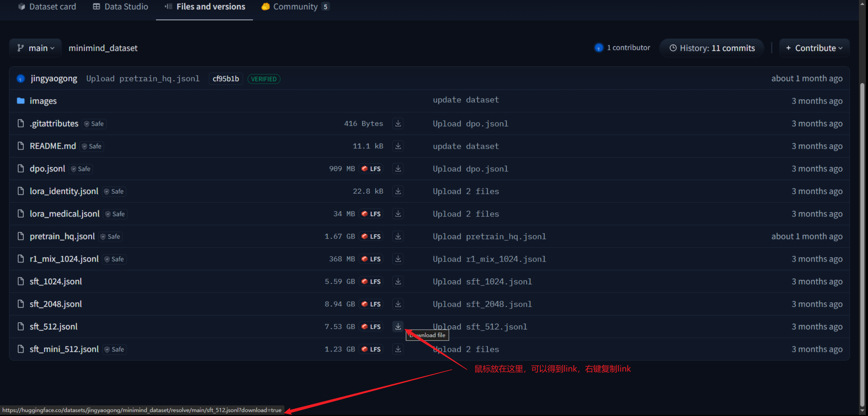Click the jingyaogong avatar icon

[x=21, y=79]
